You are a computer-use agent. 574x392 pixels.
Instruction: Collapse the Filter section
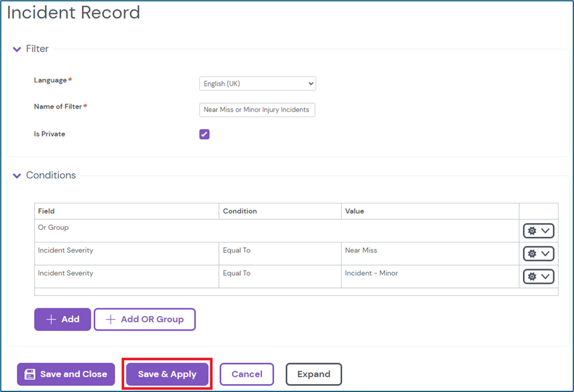pyautogui.click(x=17, y=49)
